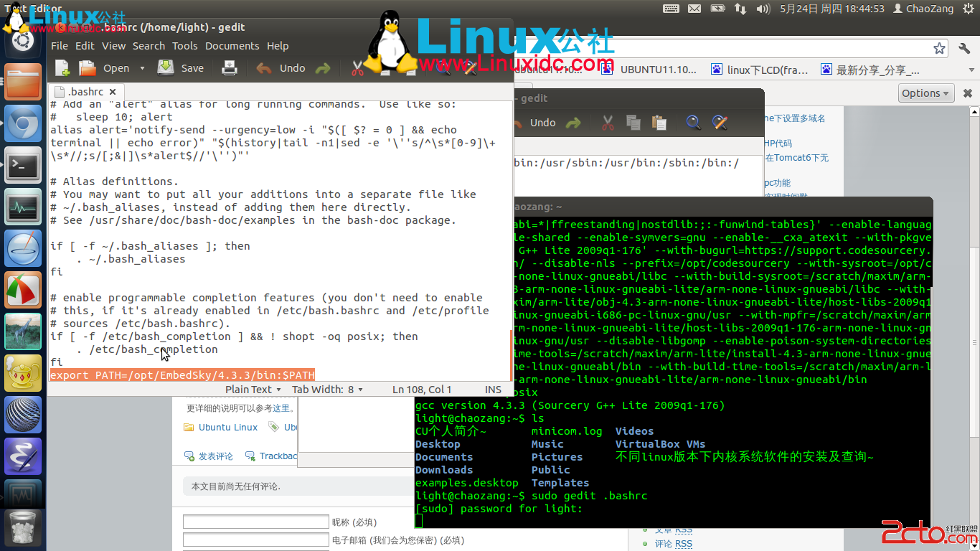Redo with the green arrow in front gedit
This screenshot has width=980, height=551.
click(x=323, y=68)
